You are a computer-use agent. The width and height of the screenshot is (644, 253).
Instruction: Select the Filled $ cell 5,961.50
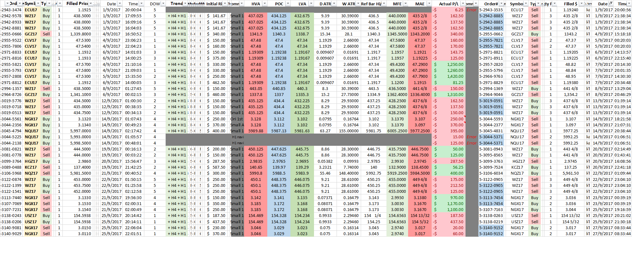click(571, 173)
